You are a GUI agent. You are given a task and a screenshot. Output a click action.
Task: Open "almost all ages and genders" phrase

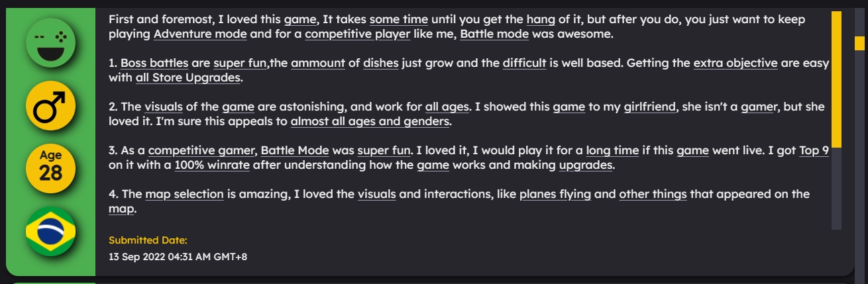click(x=370, y=122)
